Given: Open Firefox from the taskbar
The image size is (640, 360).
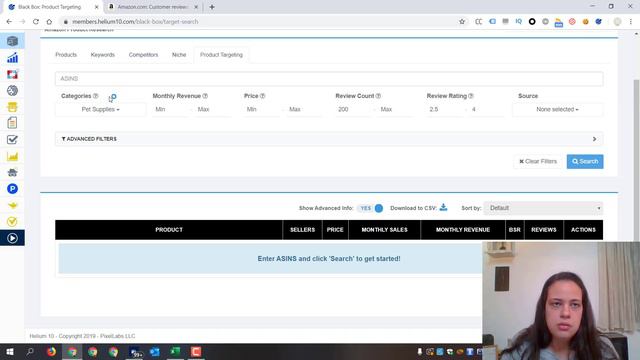Looking at the screenshot, I should pyautogui.click(x=51, y=351).
